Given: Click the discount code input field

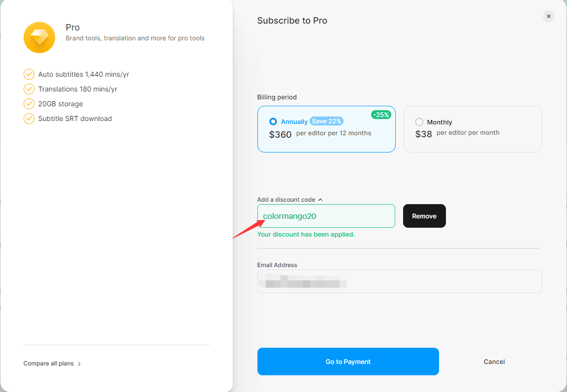Looking at the screenshot, I should [x=326, y=216].
